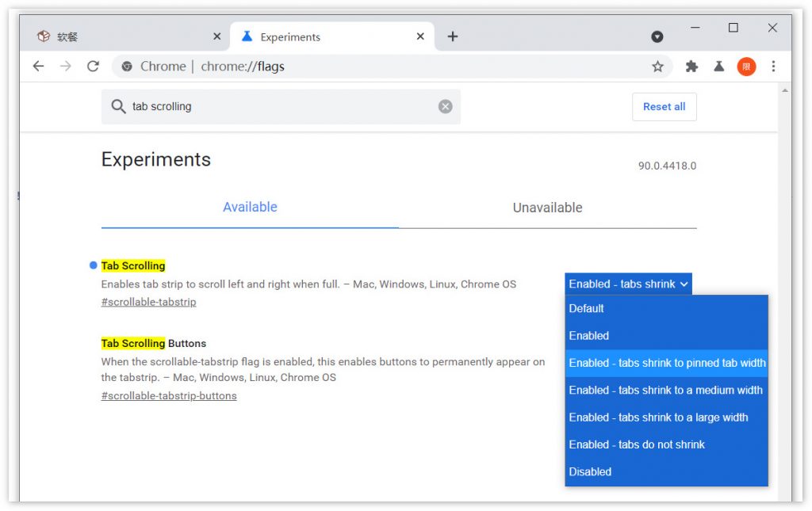Open Chrome's three-dot menu
Image resolution: width=812 pixels, height=511 pixels.
[773, 67]
